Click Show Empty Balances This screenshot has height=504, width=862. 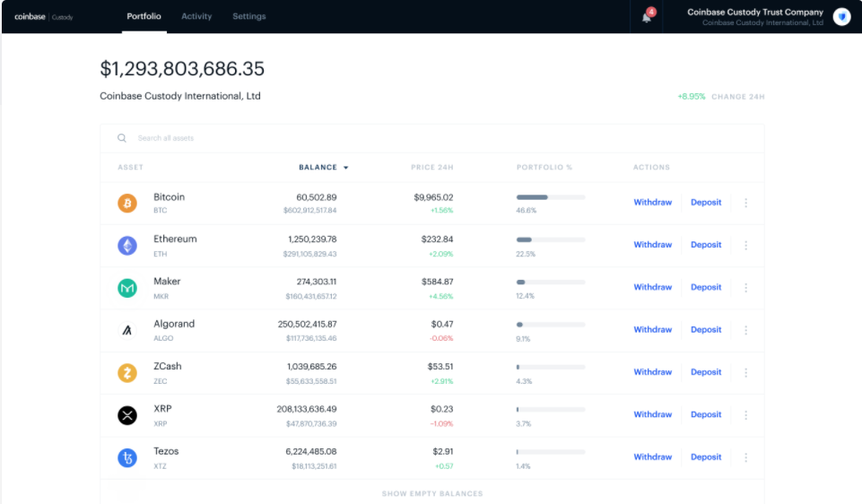(x=432, y=493)
